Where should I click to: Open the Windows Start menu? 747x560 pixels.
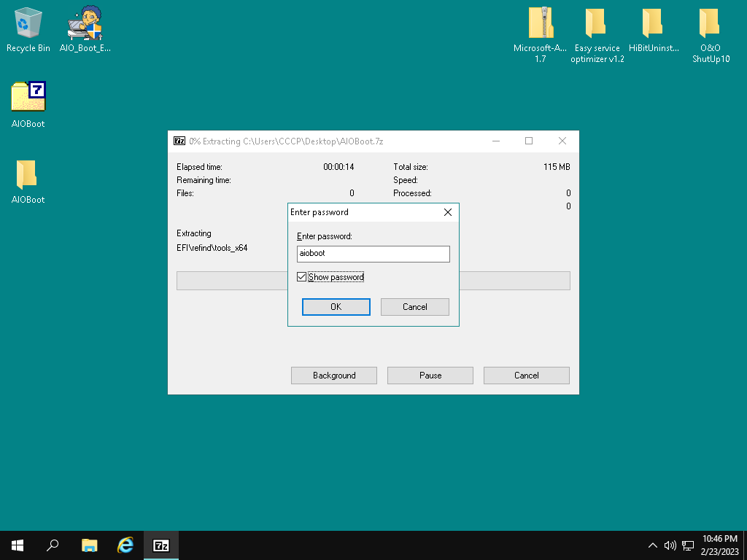17,545
